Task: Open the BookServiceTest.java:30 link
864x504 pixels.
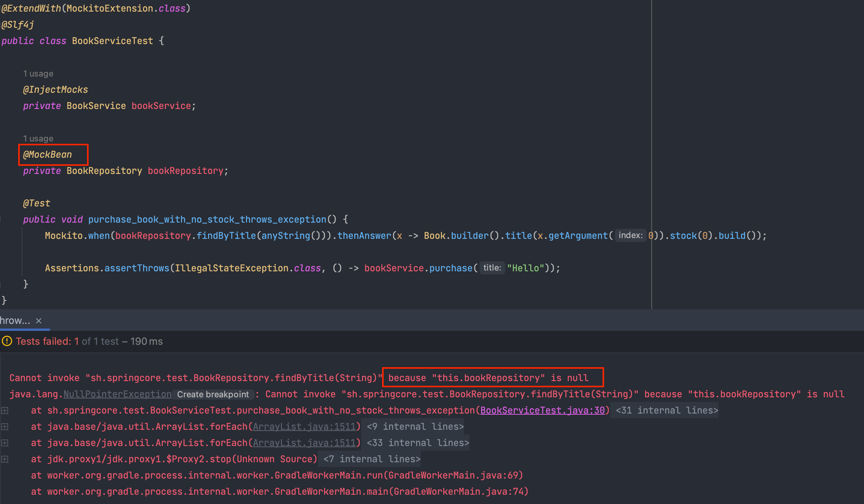Action: coord(542,410)
